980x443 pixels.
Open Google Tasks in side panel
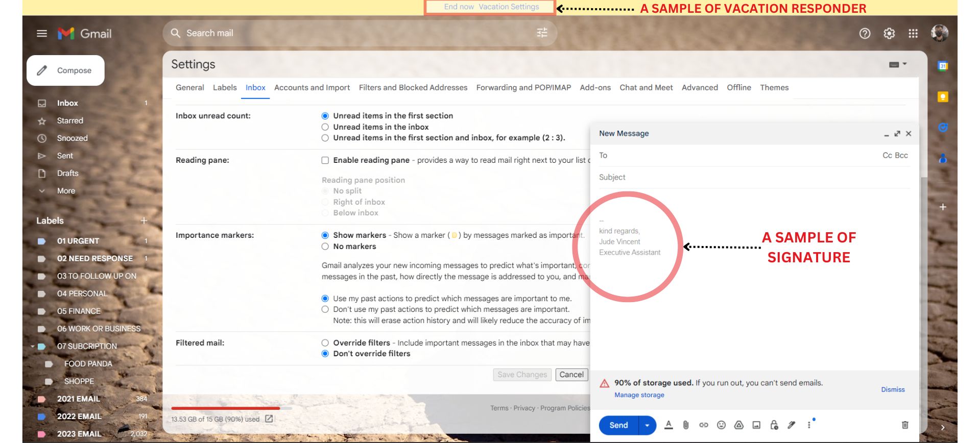[x=943, y=128]
